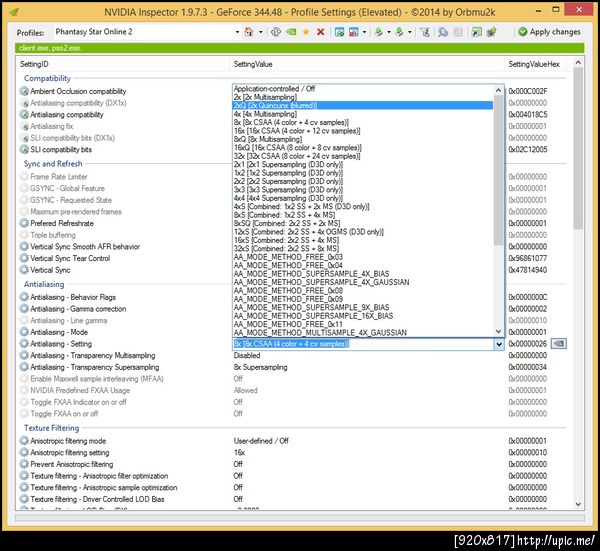Open the Profiles combo box dropdown arrow
This screenshot has height=551, width=600.
pos(237,32)
